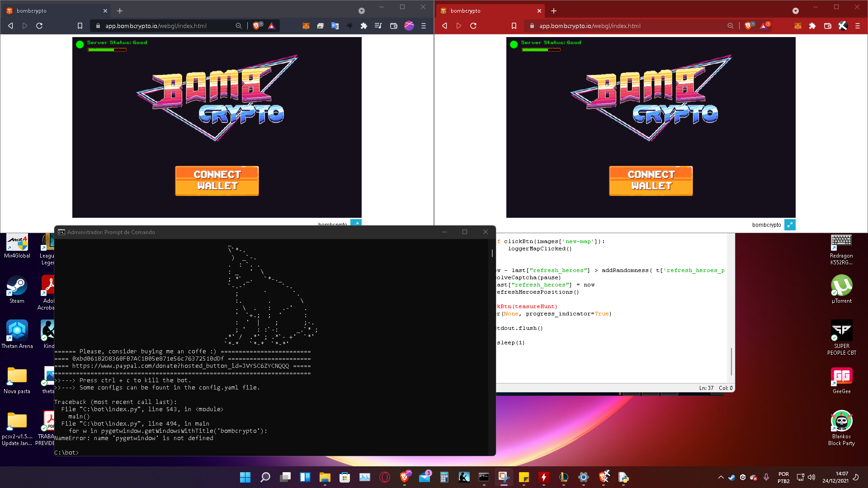Open the Brave wallet icon
868x488 pixels.
[393, 26]
